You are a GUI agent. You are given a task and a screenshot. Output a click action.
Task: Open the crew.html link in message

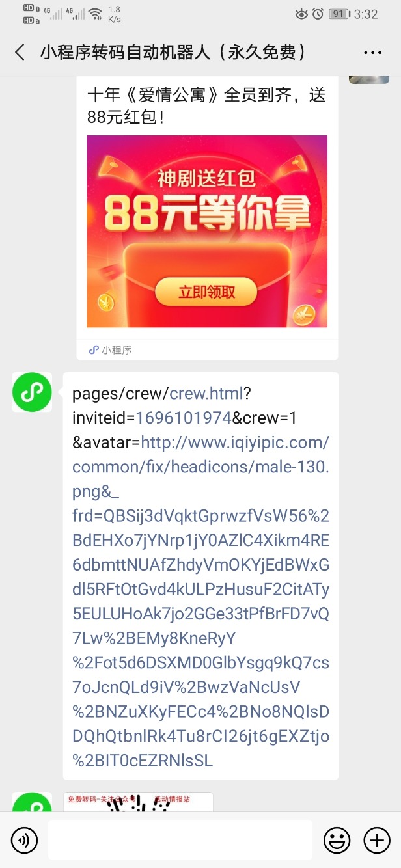coord(206,393)
